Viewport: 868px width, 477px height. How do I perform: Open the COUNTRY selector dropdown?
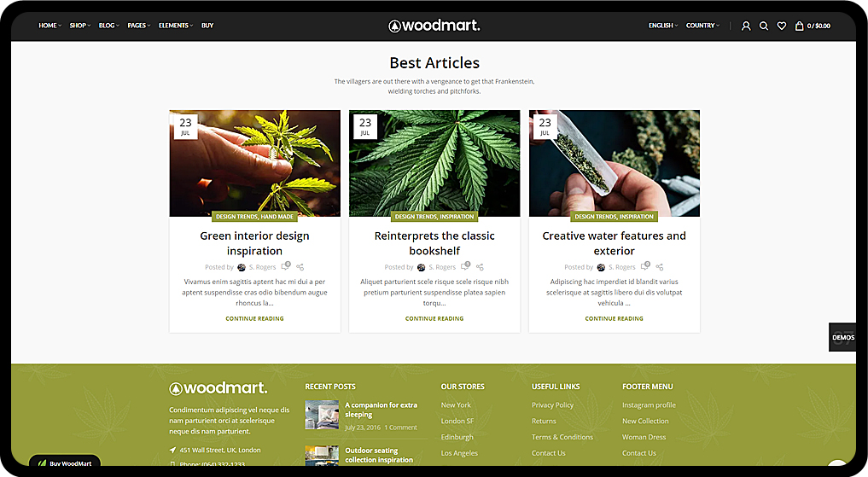click(x=703, y=26)
